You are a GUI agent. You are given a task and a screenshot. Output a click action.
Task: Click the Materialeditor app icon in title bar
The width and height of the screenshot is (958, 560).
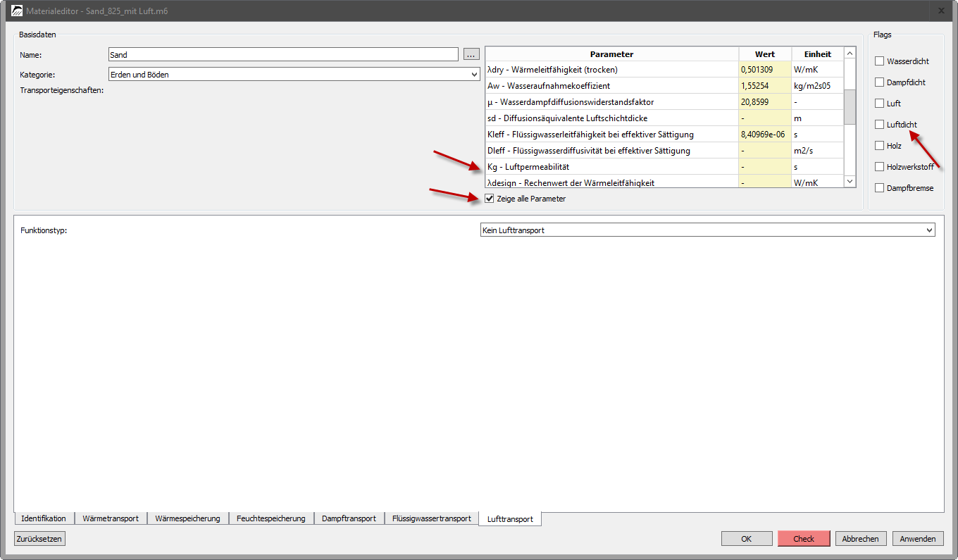point(18,11)
